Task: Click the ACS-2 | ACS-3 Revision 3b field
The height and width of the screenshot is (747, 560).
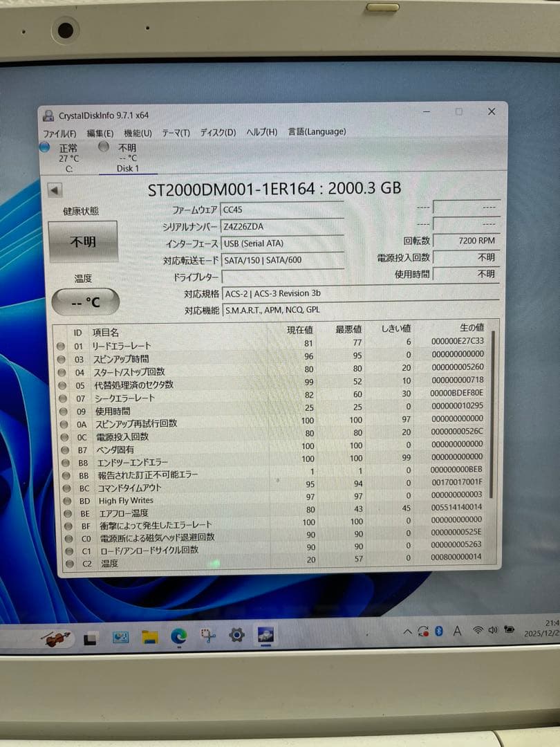Action: (360, 293)
